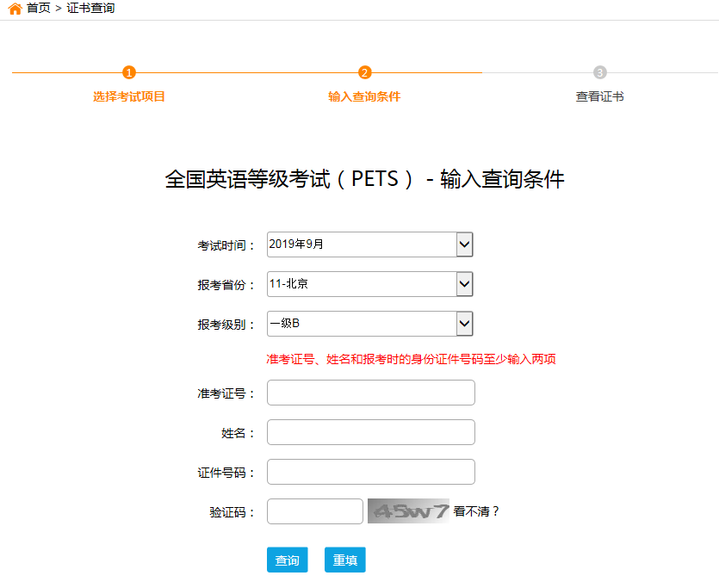719x588 pixels.
Task: Focus the 验证码 input field
Action: [x=315, y=511]
